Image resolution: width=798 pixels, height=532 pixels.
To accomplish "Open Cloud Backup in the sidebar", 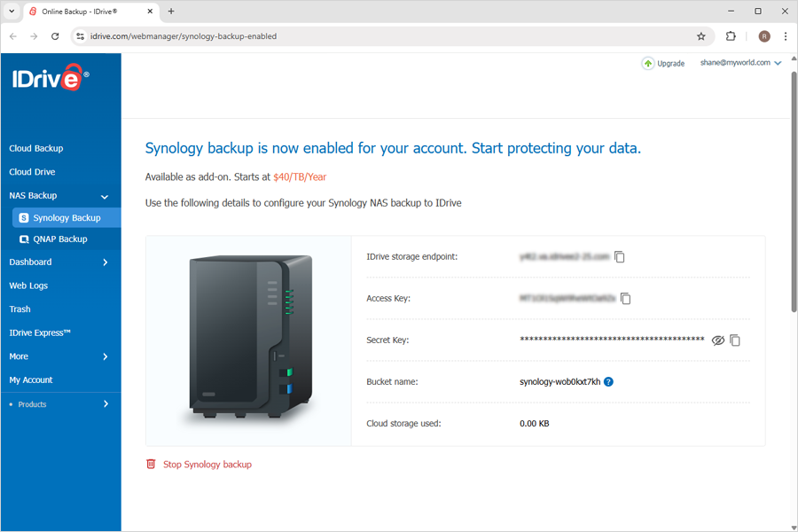I will pos(36,148).
